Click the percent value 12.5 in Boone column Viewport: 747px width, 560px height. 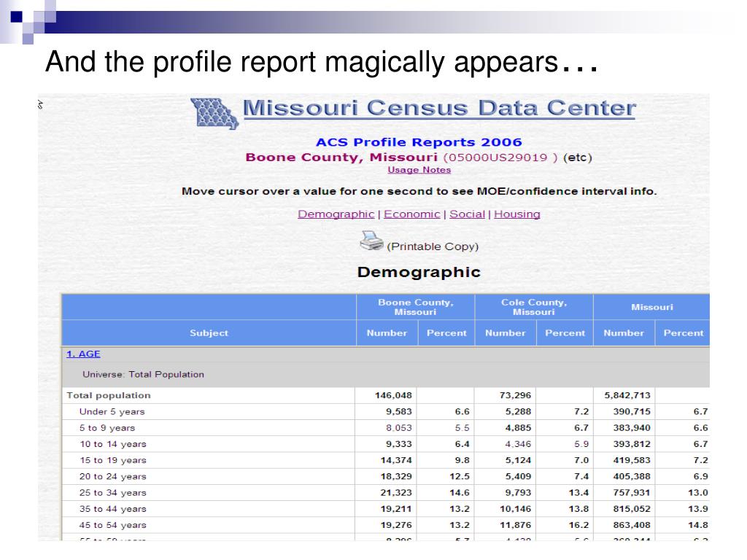coord(460,476)
